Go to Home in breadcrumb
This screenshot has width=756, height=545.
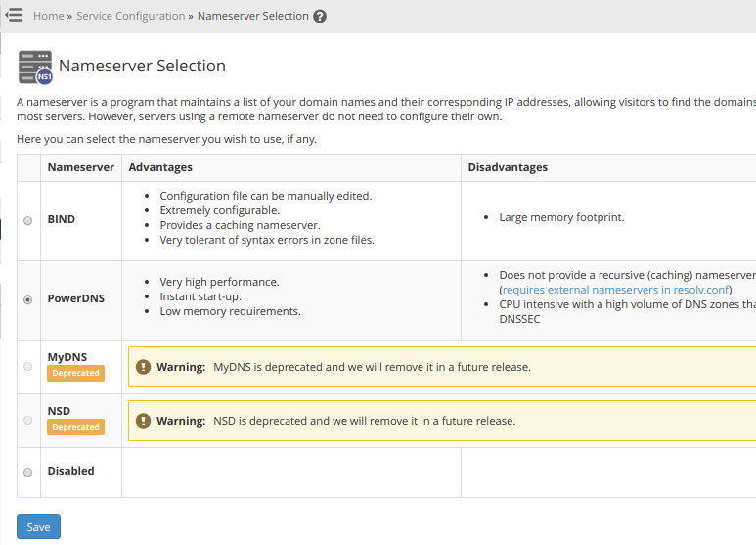coord(48,17)
